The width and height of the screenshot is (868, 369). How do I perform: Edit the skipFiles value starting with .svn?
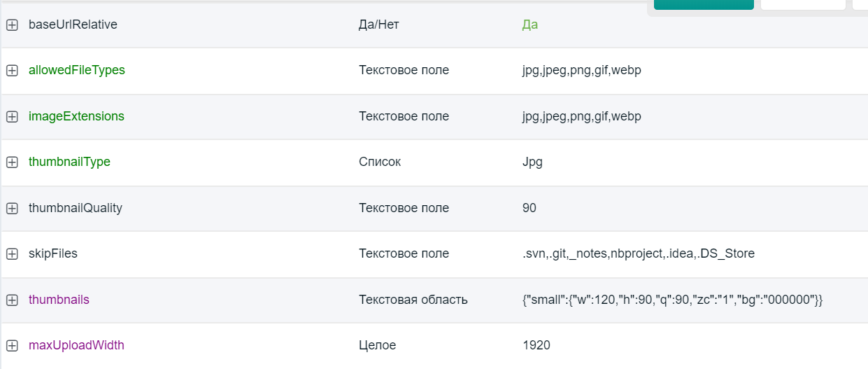point(638,253)
